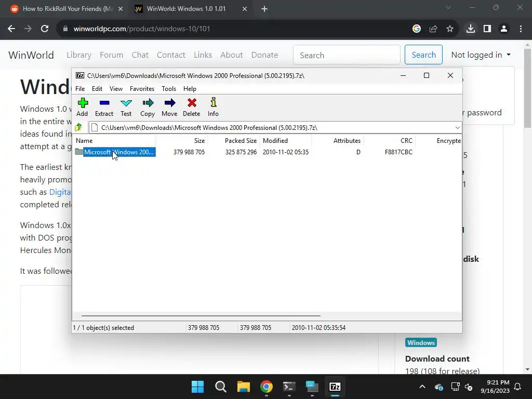
Task: Close the WinWorld Windows 1.0 tab
Action: tap(245, 9)
